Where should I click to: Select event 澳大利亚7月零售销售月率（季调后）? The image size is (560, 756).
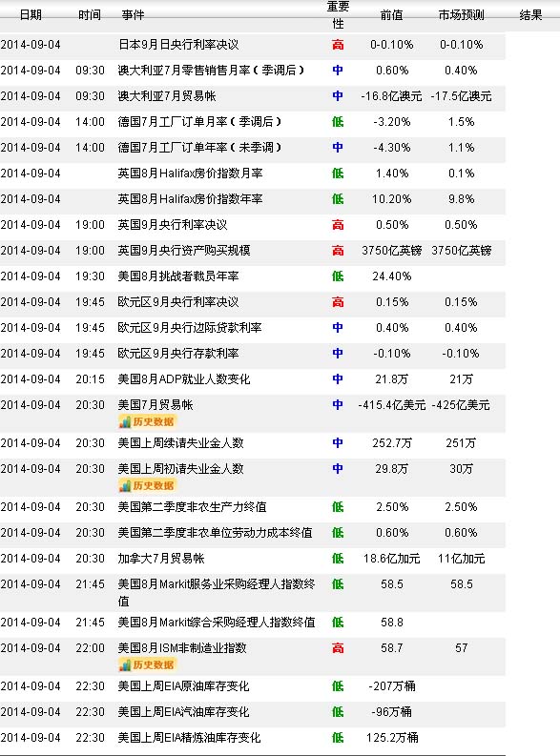point(211,71)
